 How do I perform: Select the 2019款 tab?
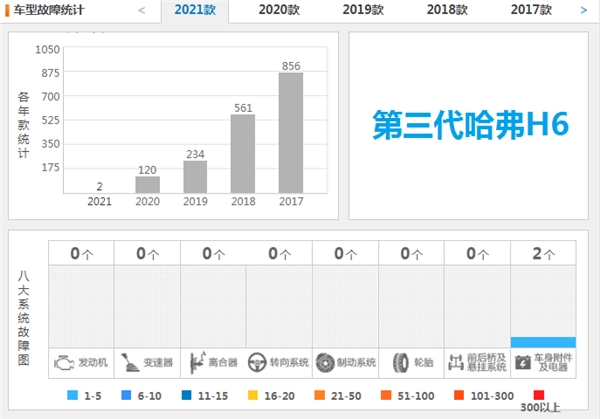click(363, 10)
